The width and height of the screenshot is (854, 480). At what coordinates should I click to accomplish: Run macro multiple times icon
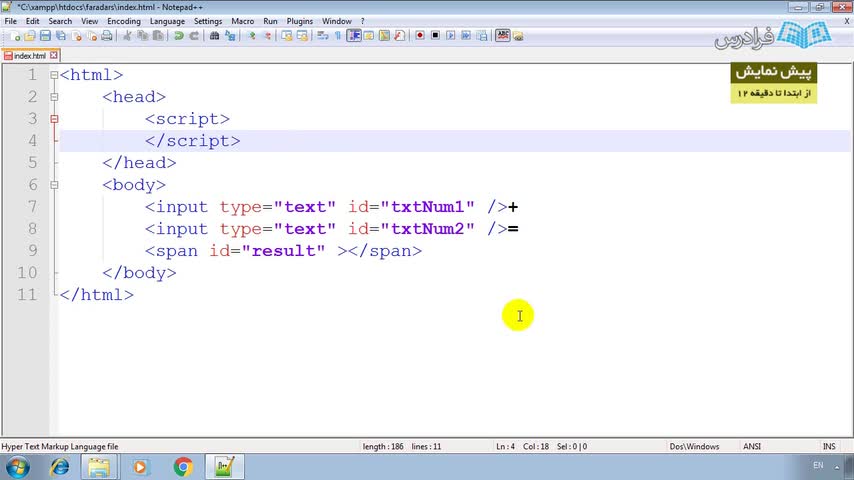coord(466,36)
